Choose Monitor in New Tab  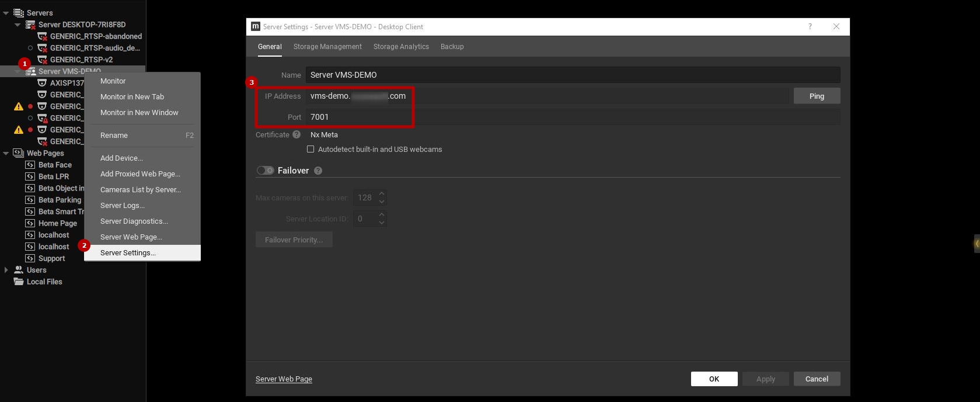point(142,97)
